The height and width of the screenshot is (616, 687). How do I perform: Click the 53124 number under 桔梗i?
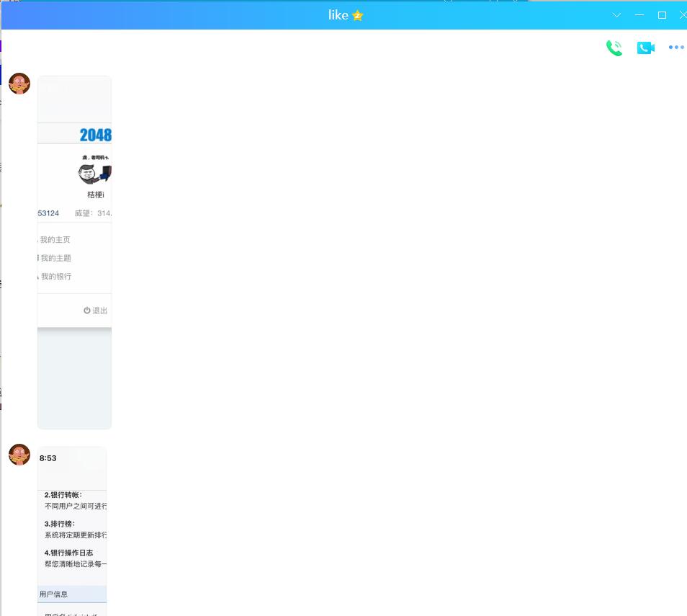pyautogui.click(x=48, y=213)
